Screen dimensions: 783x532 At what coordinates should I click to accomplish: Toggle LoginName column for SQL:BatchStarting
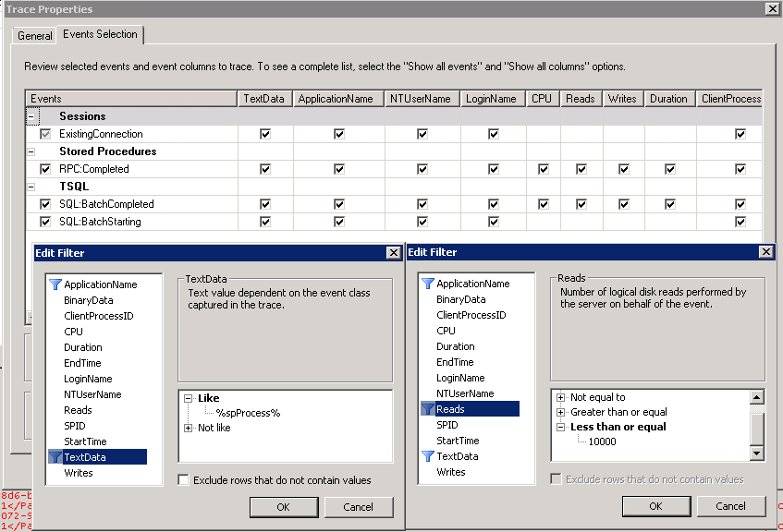pos(494,222)
